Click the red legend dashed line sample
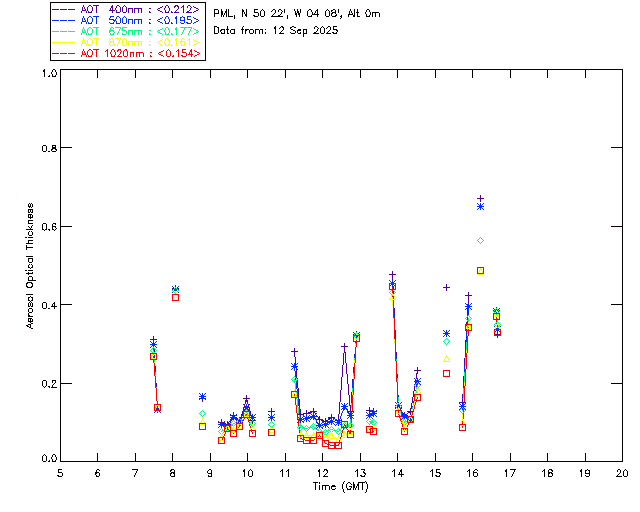The image size is (640, 512). (x=64, y=53)
